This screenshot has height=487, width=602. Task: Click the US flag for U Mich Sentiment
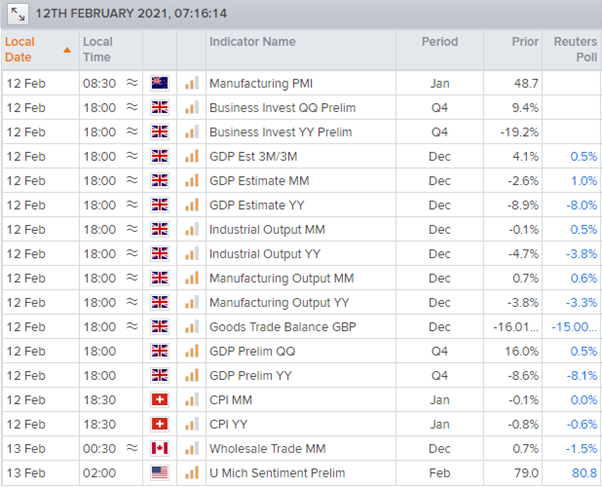click(x=159, y=473)
